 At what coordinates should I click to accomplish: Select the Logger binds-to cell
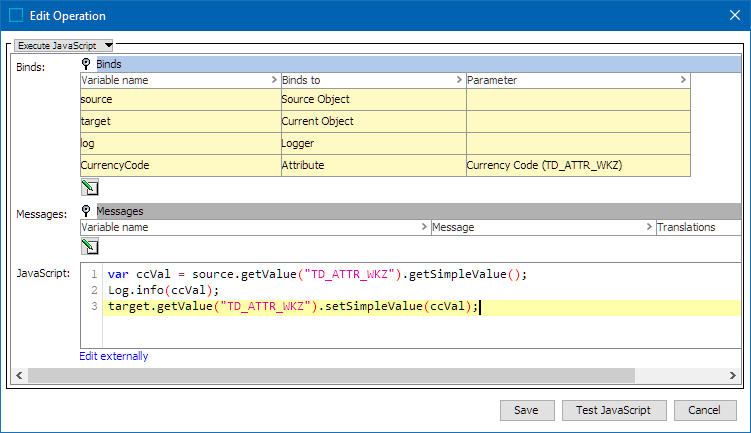point(372,143)
